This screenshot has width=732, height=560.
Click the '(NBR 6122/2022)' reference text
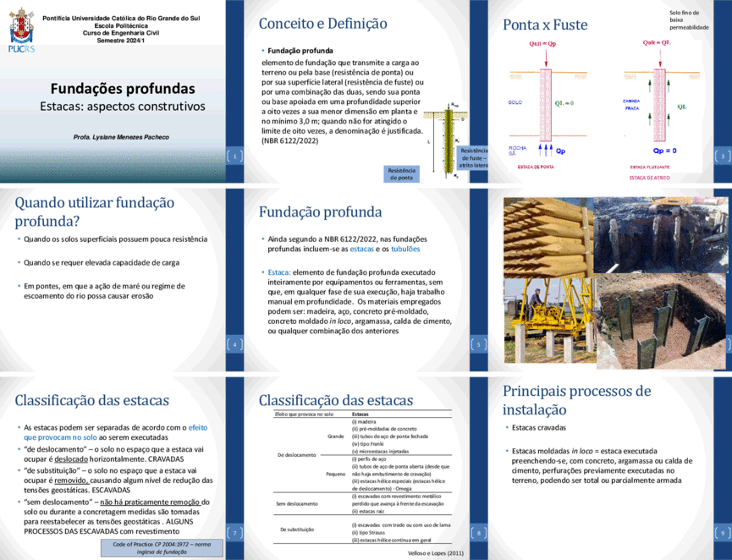pos(290,141)
